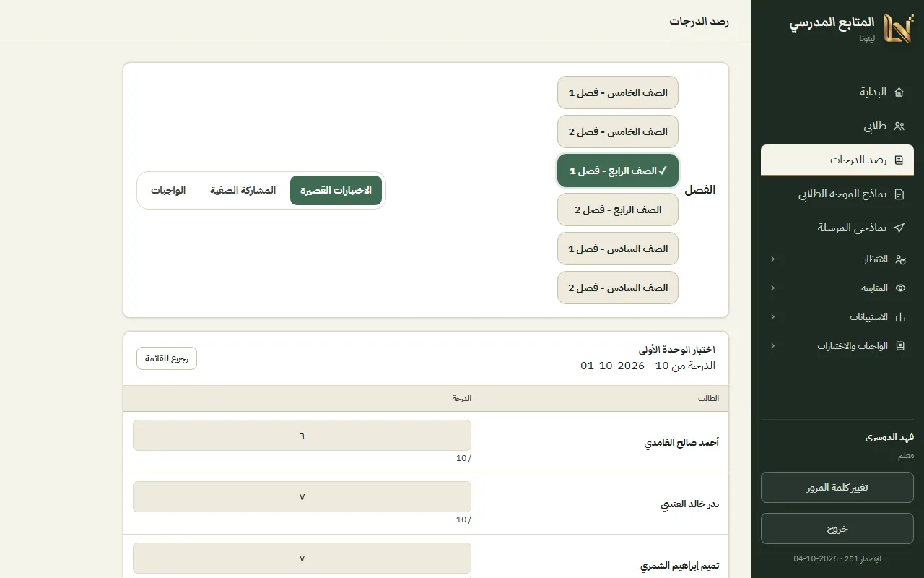Select class الصف الخامس - فصل 2
This screenshot has height=578, width=924.
618,131
